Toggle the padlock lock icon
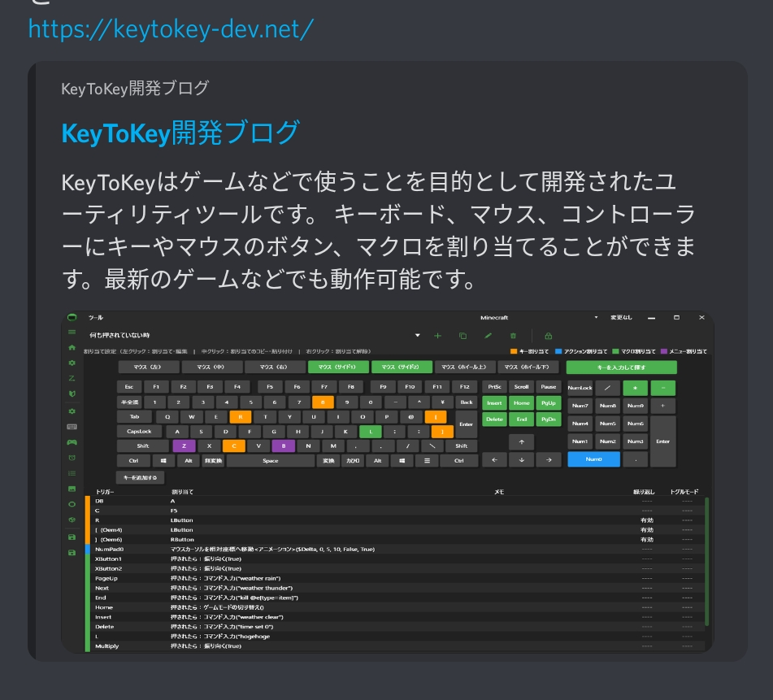Viewport: 773px width, 700px height. click(548, 335)
